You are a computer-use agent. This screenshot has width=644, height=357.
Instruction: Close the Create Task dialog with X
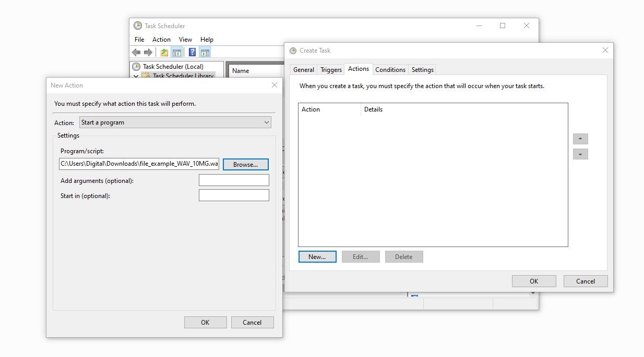click(605, 51)
